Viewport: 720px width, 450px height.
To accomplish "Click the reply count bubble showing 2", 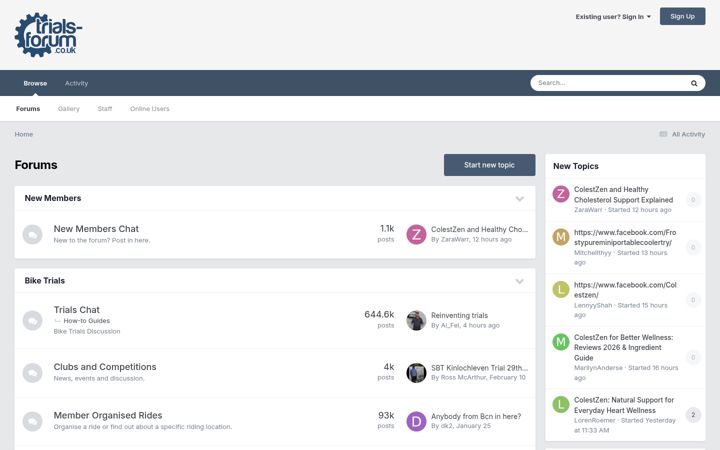I will [693, 415].
